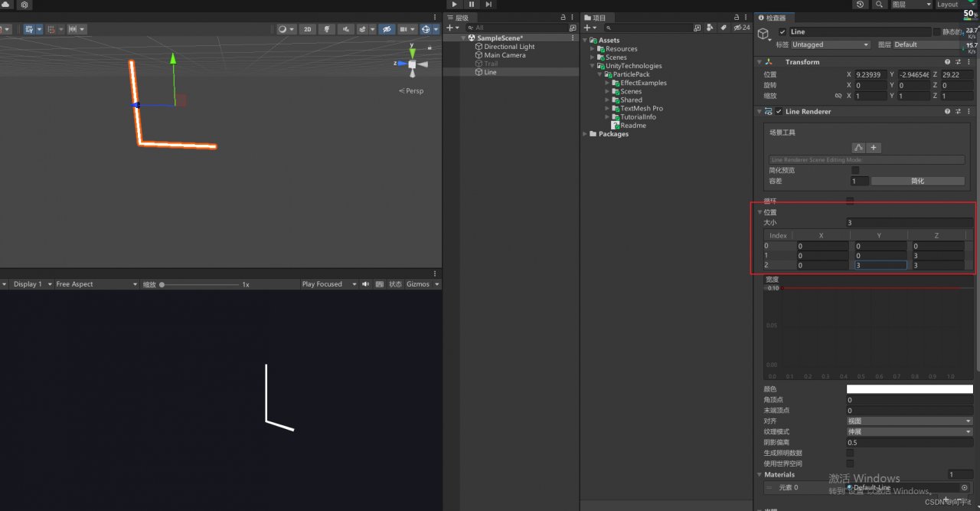Toggle the Line object active checkbox
980x511 pixels.
click(x=782, y=32)
